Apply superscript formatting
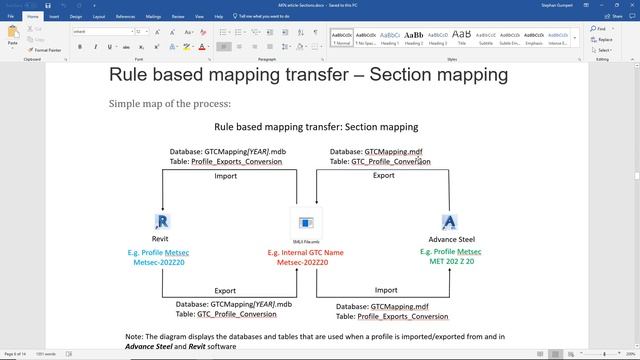 (x=156, y=47)
